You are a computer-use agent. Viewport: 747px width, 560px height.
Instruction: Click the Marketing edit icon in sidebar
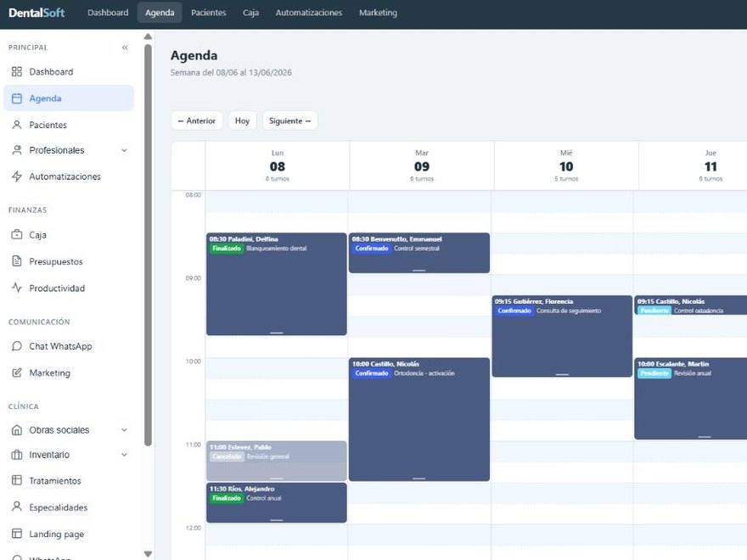pyautogui.click(x=17, y=372)
